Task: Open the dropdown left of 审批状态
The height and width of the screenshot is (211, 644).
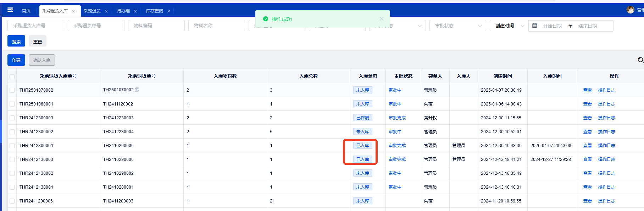Action: point(398,26)
